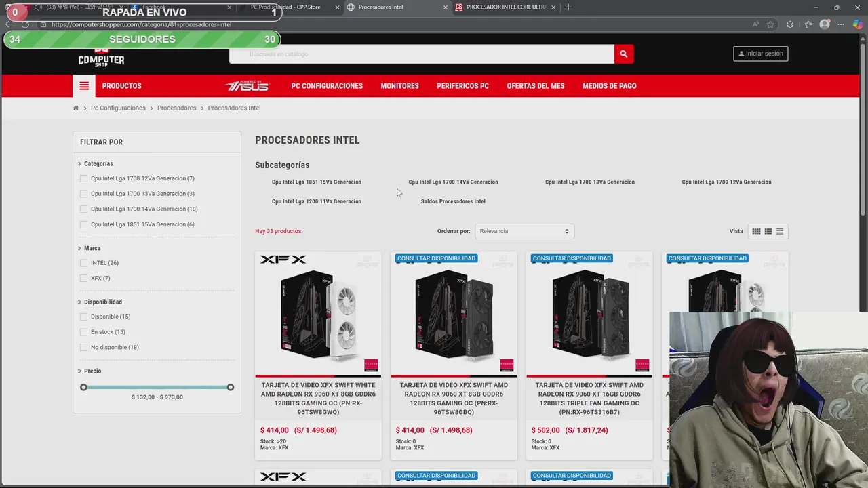Click the maximum price slider handle
The image size is (868, 488).
point(231,387)
